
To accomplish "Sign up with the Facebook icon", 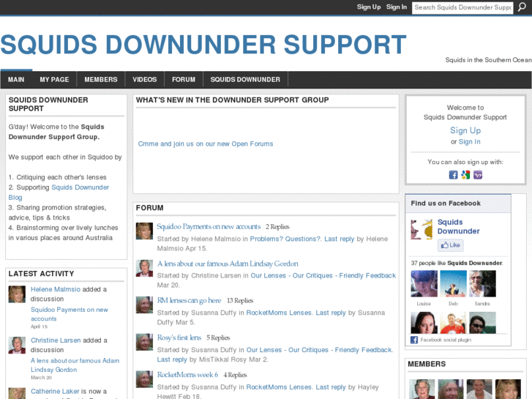I will pos(453,175).
